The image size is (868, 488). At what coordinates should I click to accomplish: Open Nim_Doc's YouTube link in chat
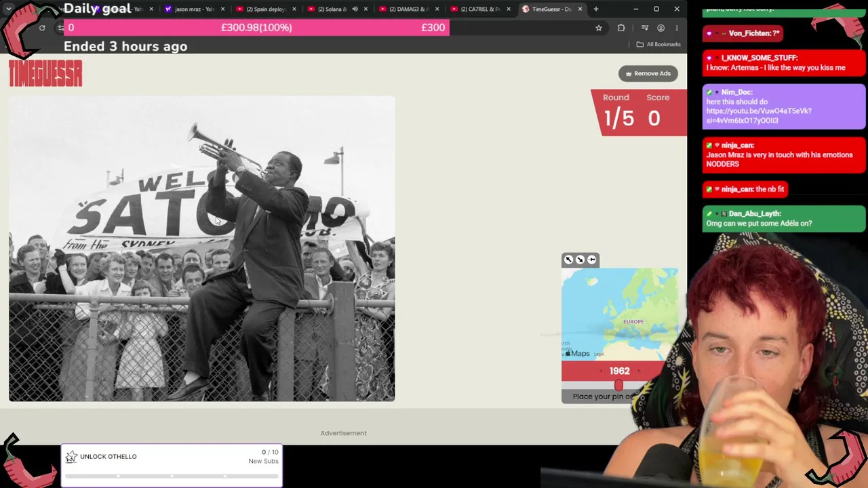coord(759,115)
